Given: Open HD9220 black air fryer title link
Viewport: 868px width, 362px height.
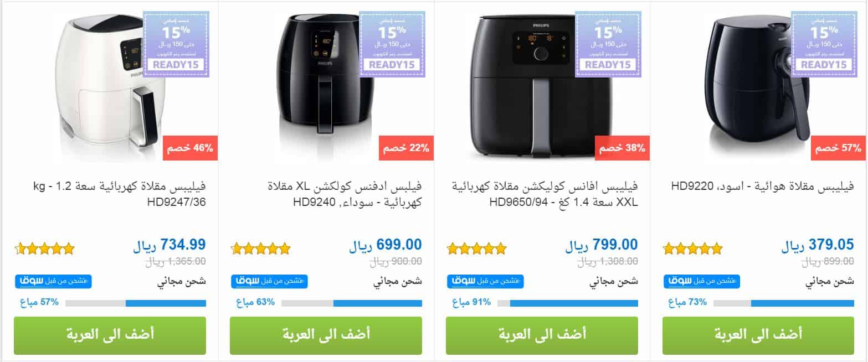Looking at the screenshot, I should pyautogui.click(x=762, y=187).
